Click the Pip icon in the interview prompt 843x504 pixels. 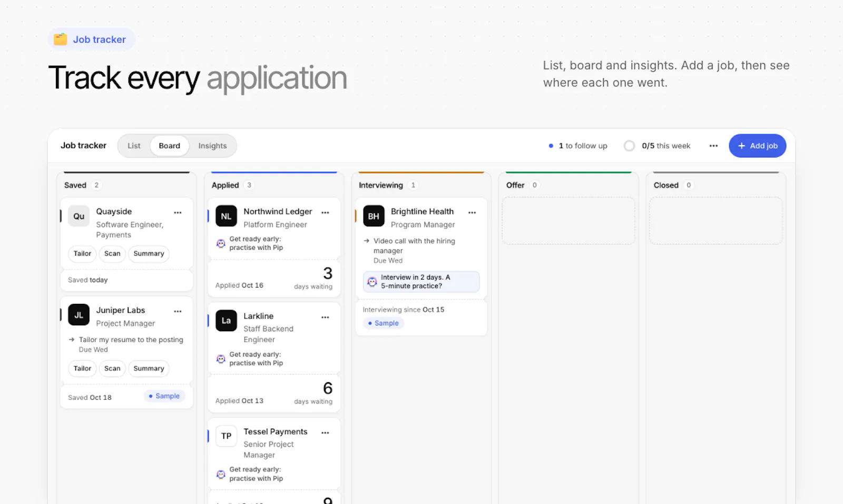(372, 282)
